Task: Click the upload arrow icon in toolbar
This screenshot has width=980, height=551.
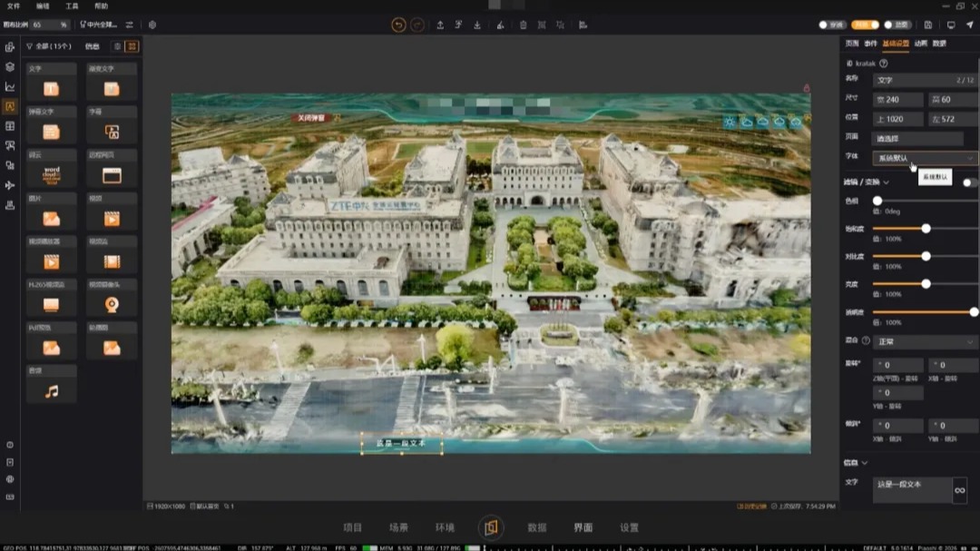Action: click(440, 25)
